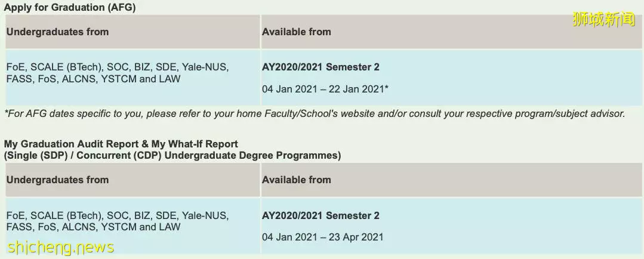This screenshot has width=644, height=259.
Task: Click the date range '04 Jan 2021 – 23 Apr 2021'
Action: (323, 238)
